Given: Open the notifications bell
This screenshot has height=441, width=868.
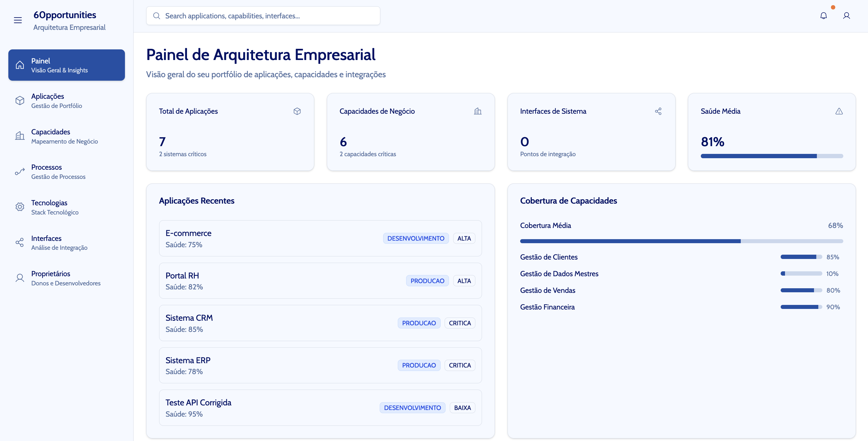Looking at the screenshot, I should [823, 16].
